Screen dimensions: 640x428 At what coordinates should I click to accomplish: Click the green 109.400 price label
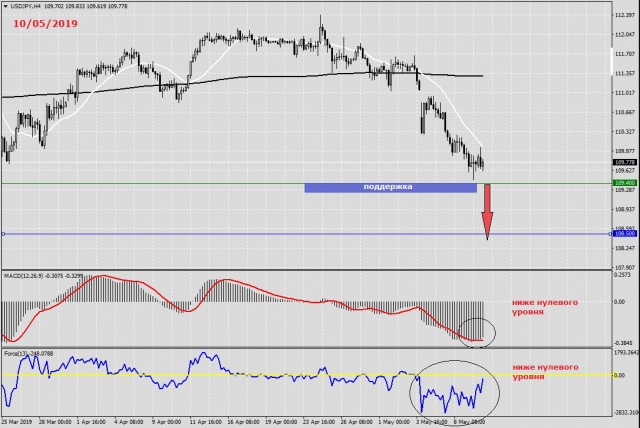[x=624, y=184]
